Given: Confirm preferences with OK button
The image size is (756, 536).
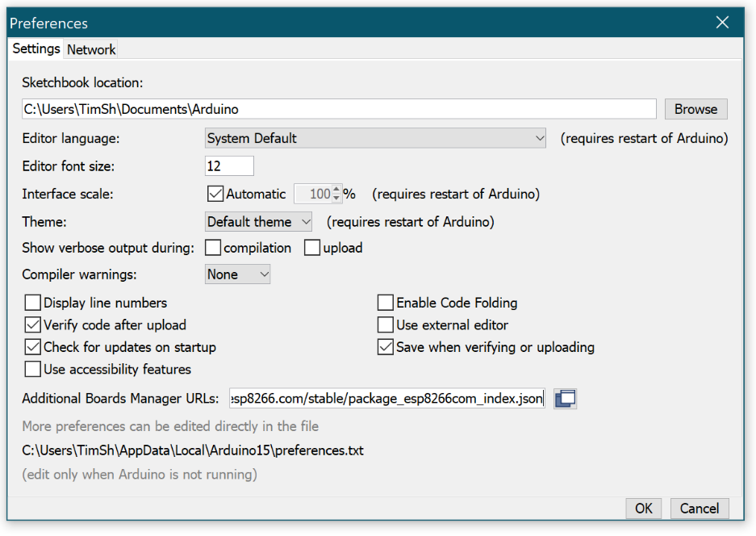Looking at the screenshot, I should (643, 509).
